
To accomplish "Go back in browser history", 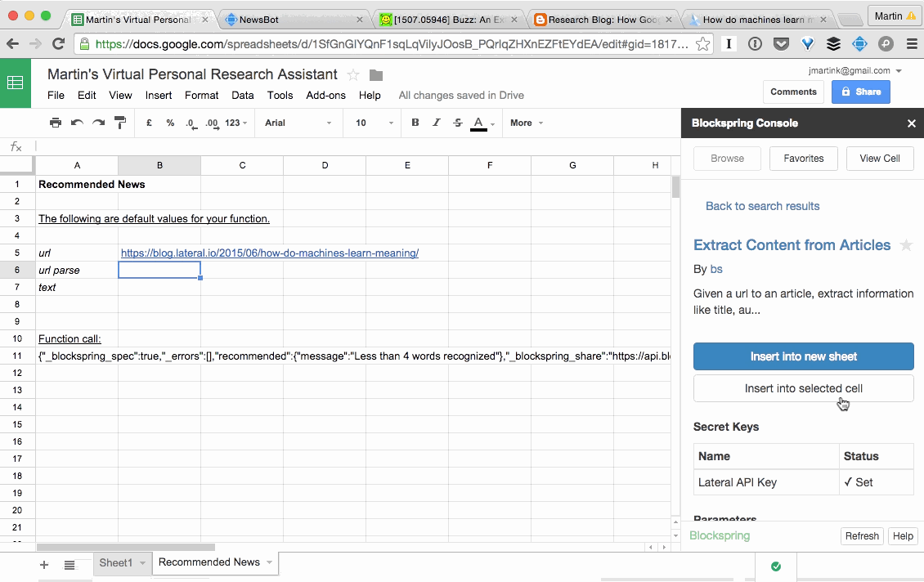I will (x=13, y=43).
